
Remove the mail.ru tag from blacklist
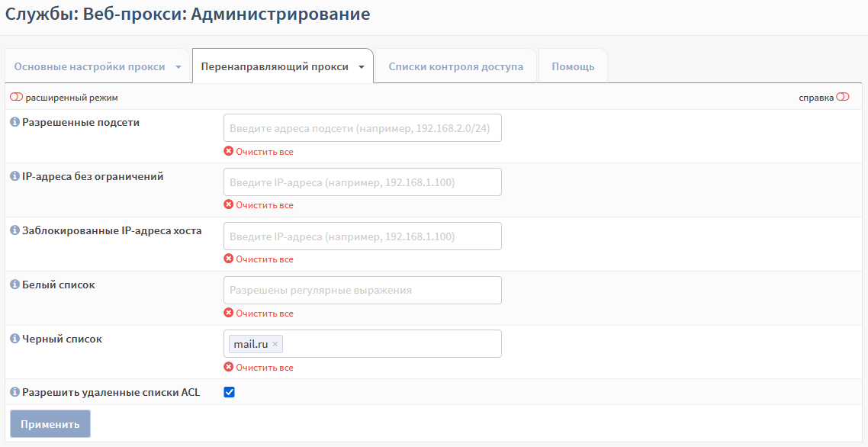click(x=275, y=345)
